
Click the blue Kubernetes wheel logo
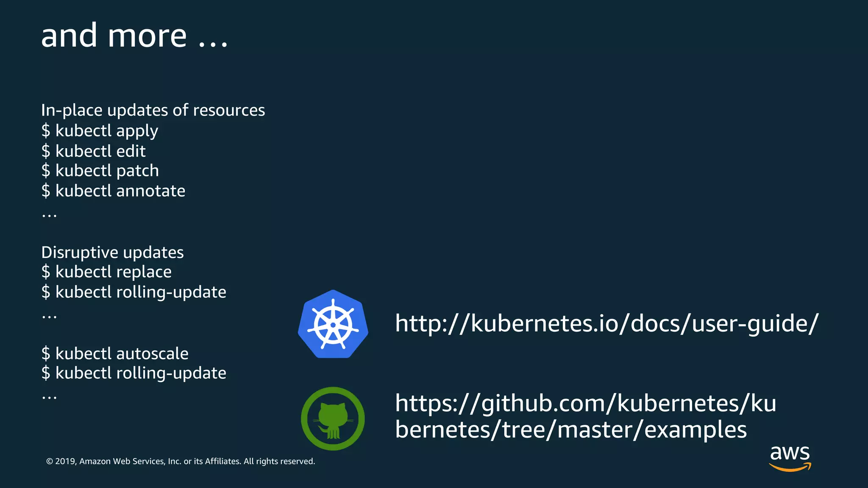point(333,324)
